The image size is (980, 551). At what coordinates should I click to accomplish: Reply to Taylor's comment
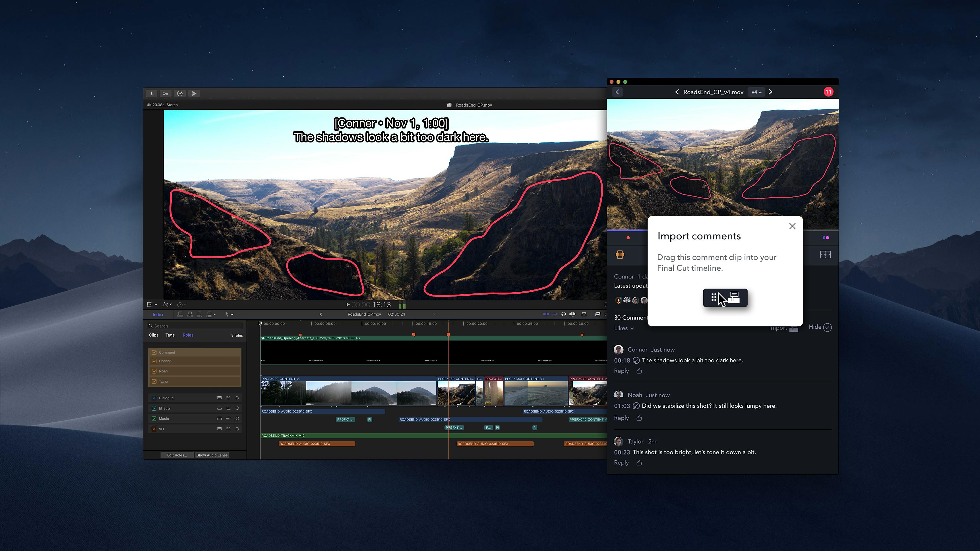(621, 463)
